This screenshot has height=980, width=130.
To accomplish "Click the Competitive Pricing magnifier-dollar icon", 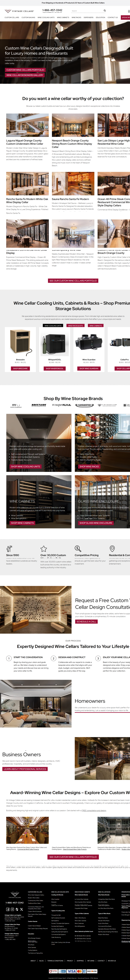I will click(78, 549).
